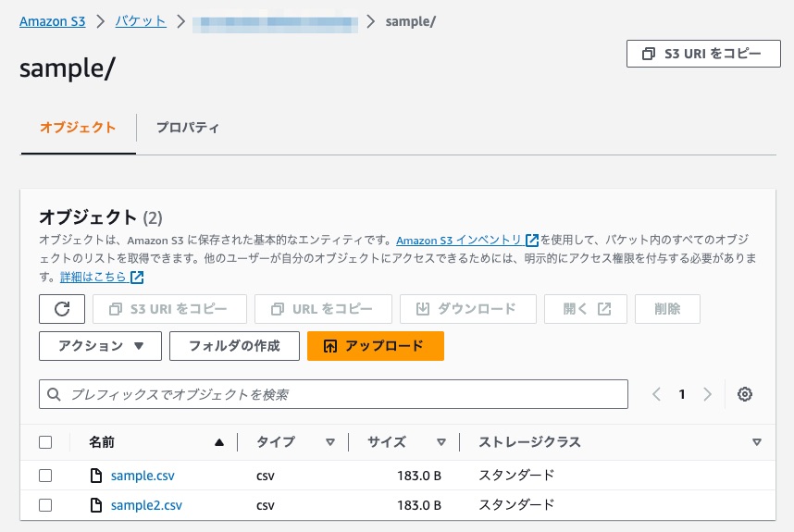Open the blurred bucket name breadcrumb
Screen dimensions: 794x532
(275, 22)
